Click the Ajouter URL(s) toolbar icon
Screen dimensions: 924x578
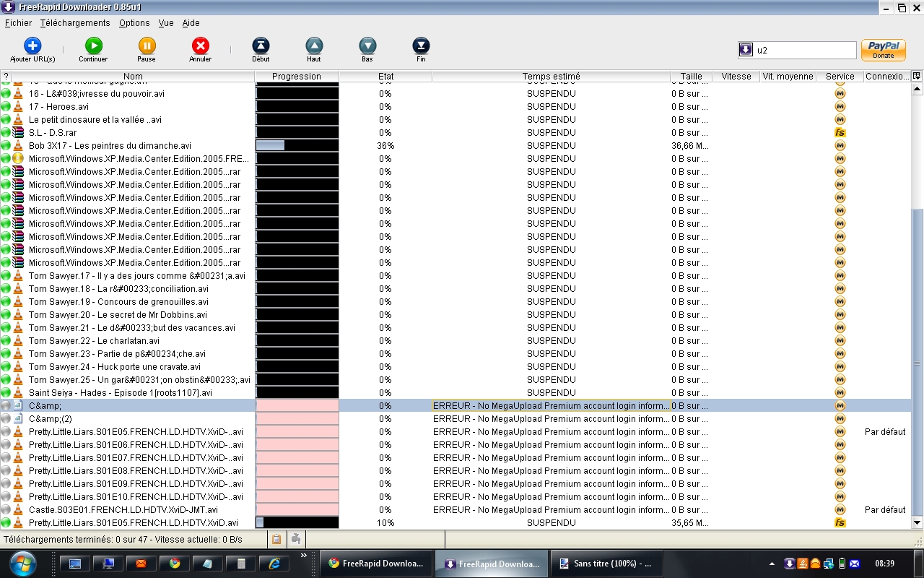pos(32,46)
